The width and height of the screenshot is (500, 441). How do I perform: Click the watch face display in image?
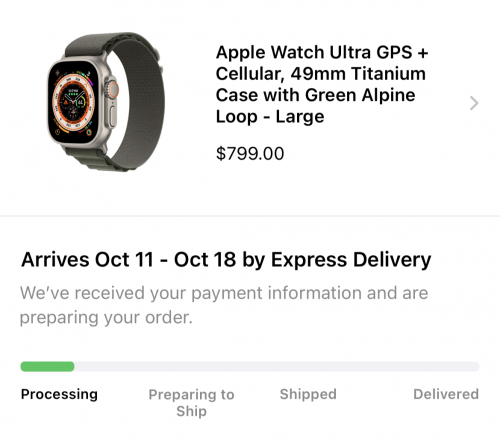[74, 103]
